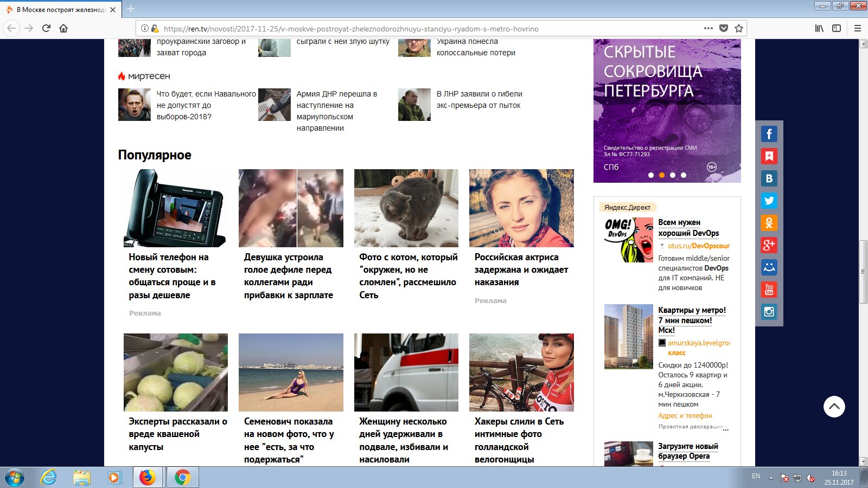Share via Twitter bird icon
Viewport: 868px width, 488px height.
click(769, 201)
